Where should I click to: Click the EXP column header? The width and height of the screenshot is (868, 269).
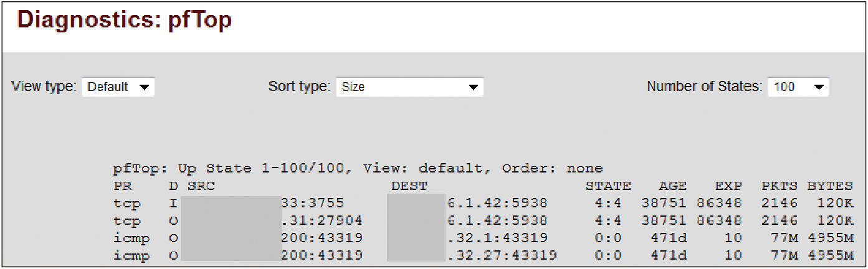coord(728,186)
